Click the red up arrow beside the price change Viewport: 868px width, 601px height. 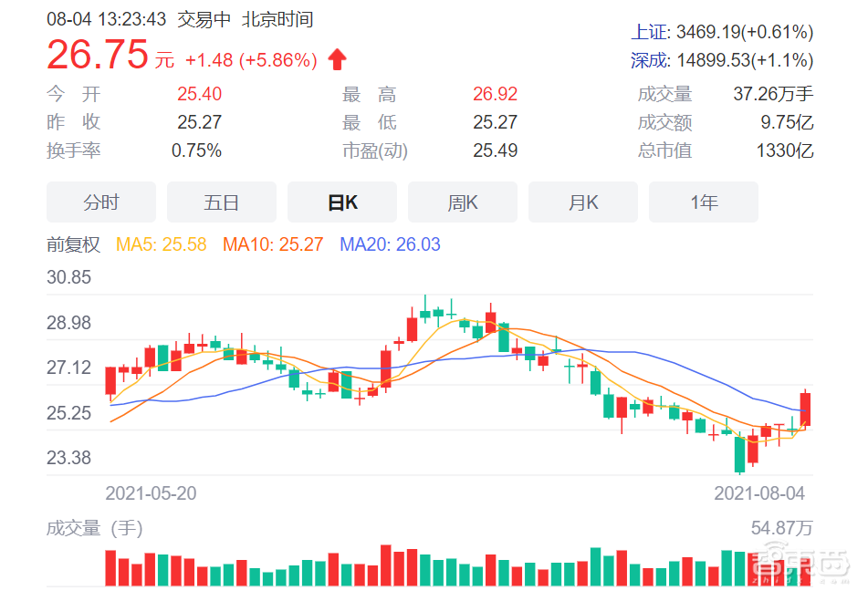click(x=336, y=57)
